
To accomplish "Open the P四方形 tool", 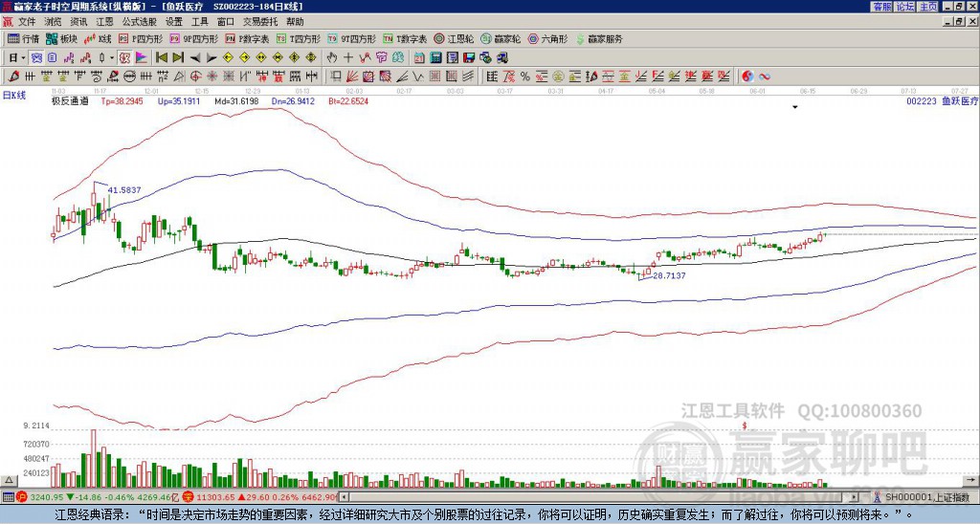I will [x=141, y=38].
